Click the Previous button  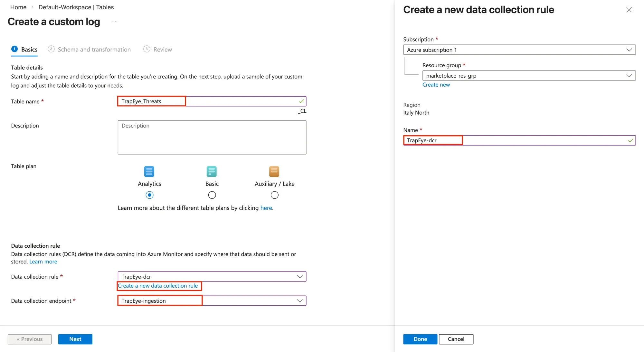30,339
